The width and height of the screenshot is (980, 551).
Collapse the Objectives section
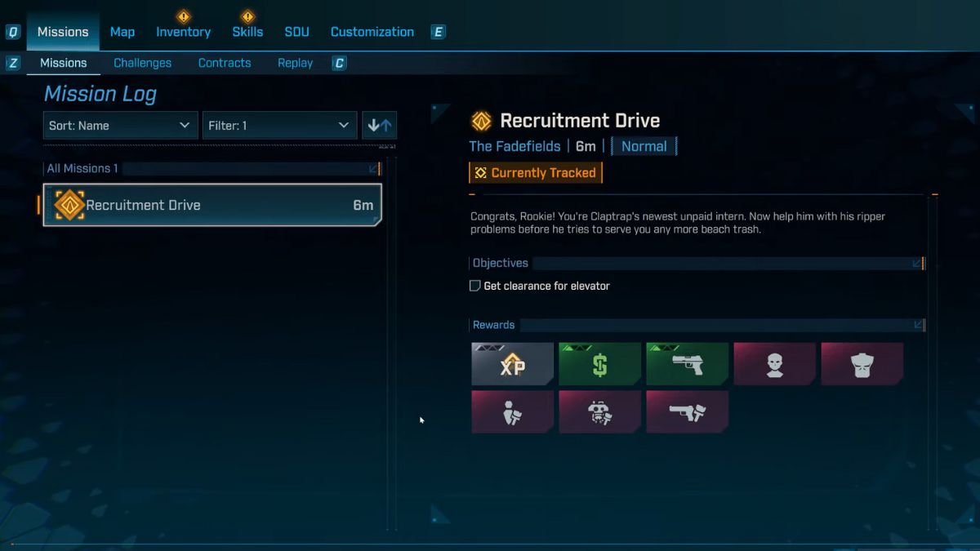click(x=918, y=263)
